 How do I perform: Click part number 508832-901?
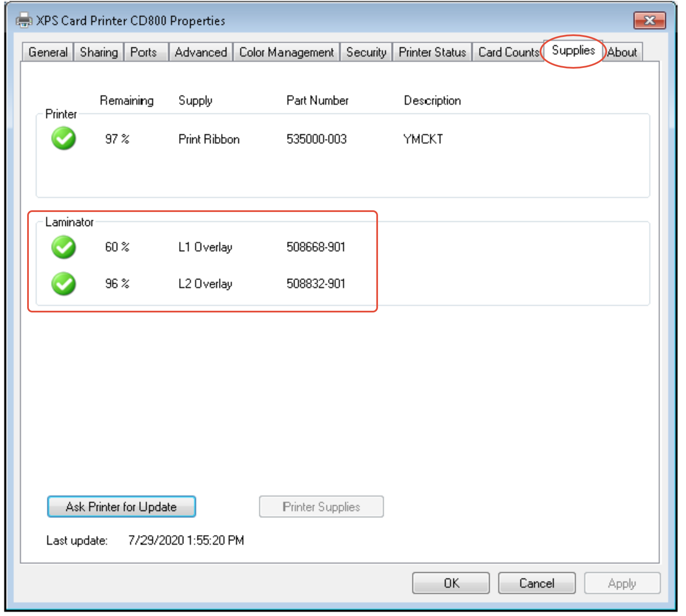pos(316,284)
